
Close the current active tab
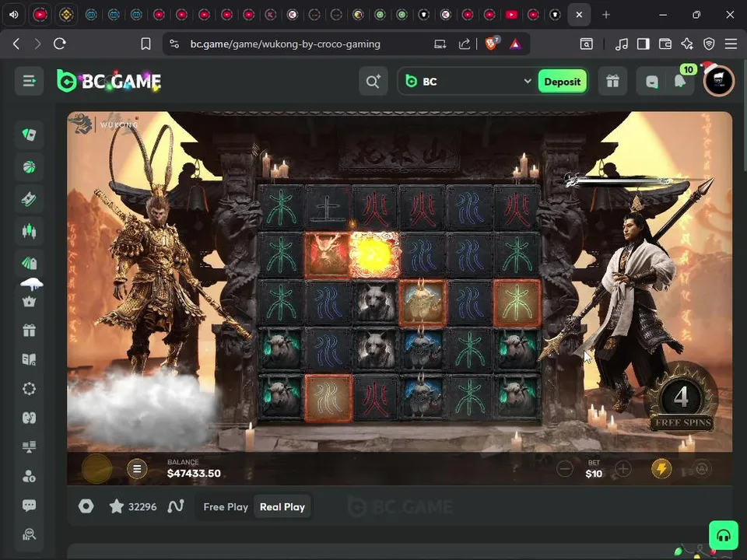[x=579, y=15]
